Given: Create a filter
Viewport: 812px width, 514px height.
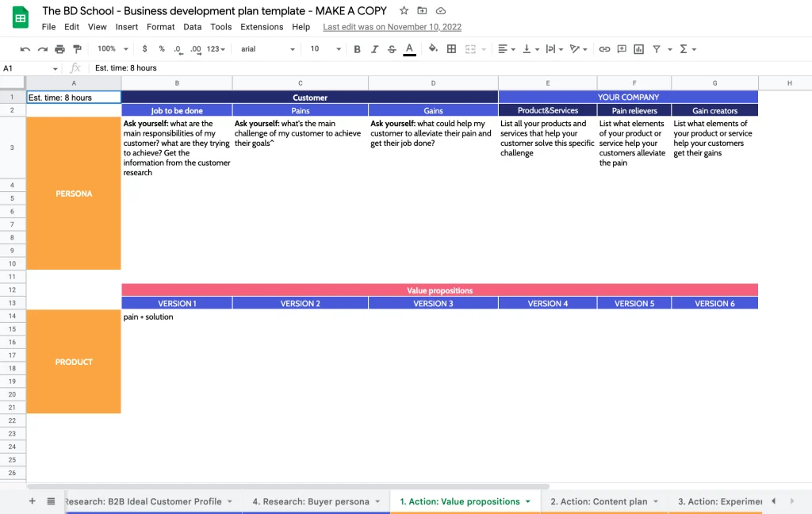Looking at the screenshot, I should pyautogui.click(x=655, y=48).
